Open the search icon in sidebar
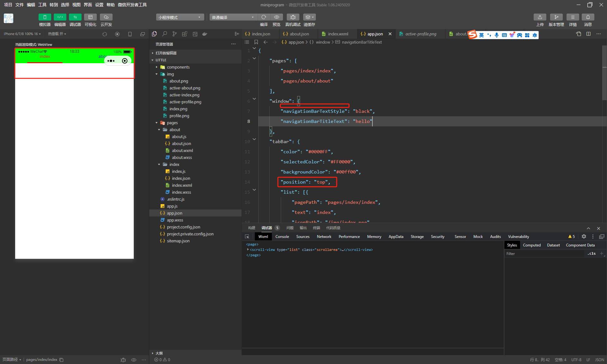607x364 pixels. tap(164, 34)
